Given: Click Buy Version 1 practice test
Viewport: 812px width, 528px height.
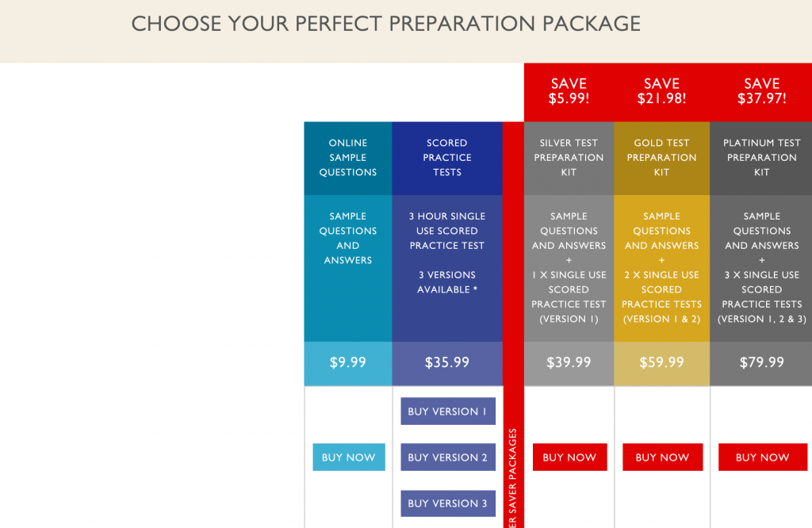Looking at the screenshot, I should click(x=448, y=411).
